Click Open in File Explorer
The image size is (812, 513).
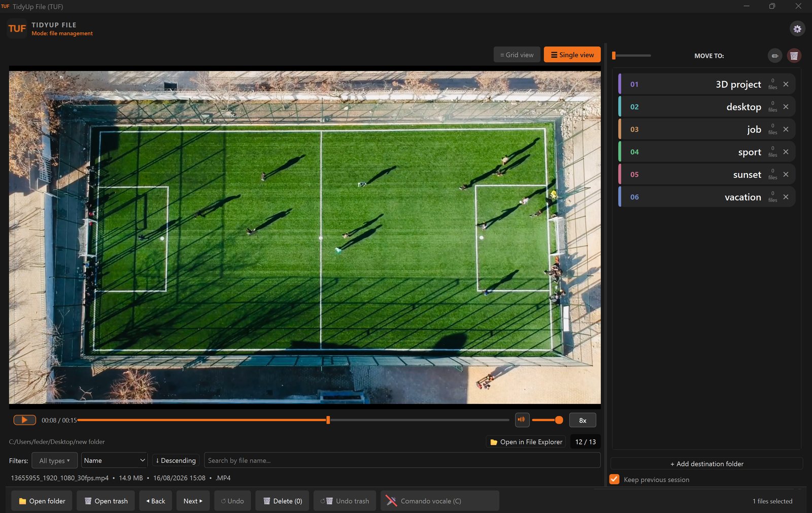tap(526, 442)
